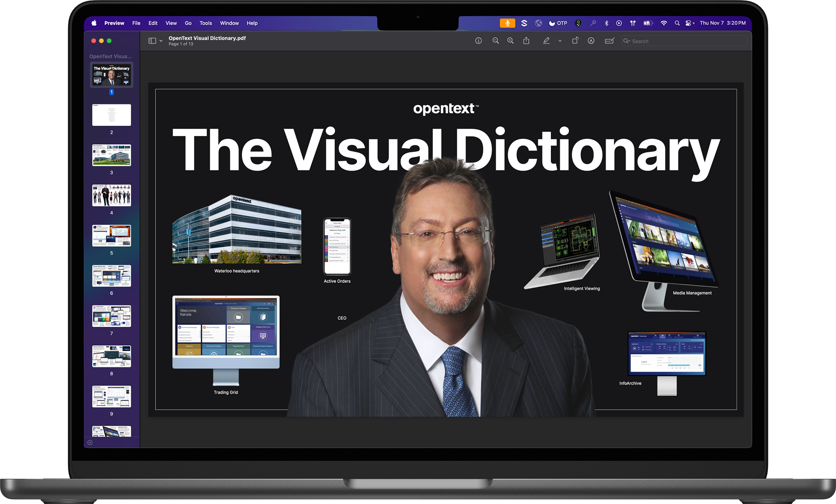Viewport: 836px width, 504px height.
Task: Toggle the sidebar view button
Action: click(152, 41)
